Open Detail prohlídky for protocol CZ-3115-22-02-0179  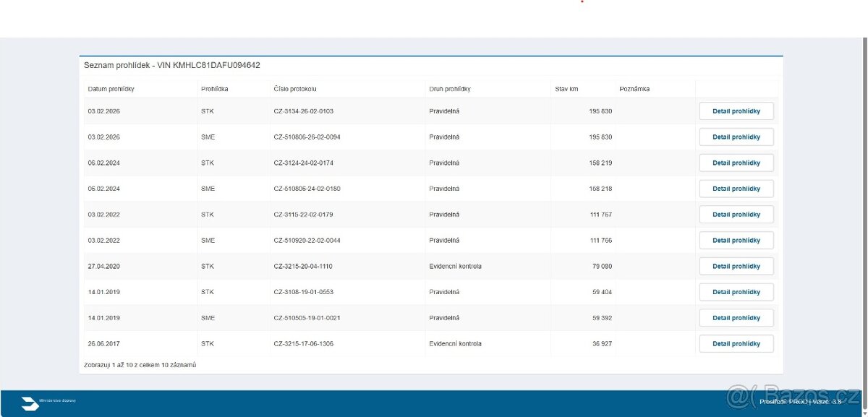tap(736, 215)
